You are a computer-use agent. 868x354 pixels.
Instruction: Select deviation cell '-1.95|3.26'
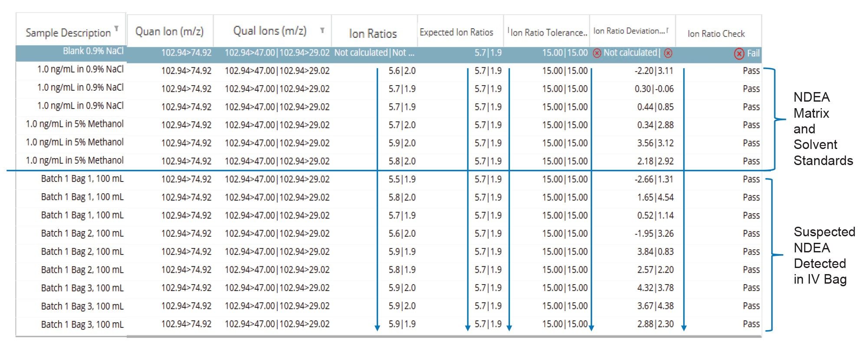(654, 234)
